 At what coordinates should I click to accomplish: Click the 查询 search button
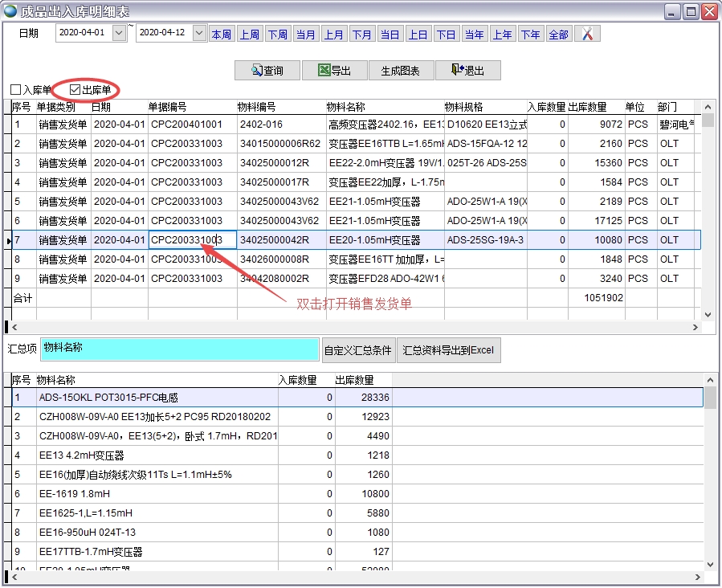(267, 71)
